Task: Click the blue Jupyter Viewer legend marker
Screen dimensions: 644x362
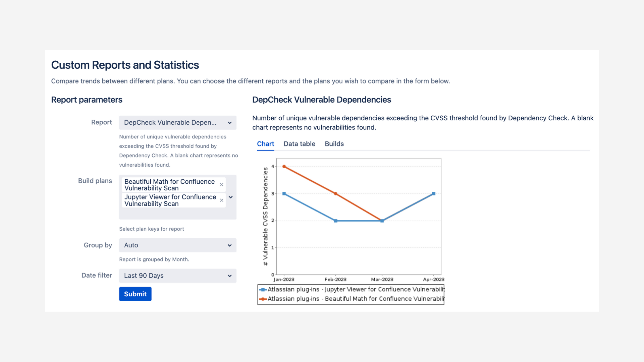Action: (x=263, y=290)
